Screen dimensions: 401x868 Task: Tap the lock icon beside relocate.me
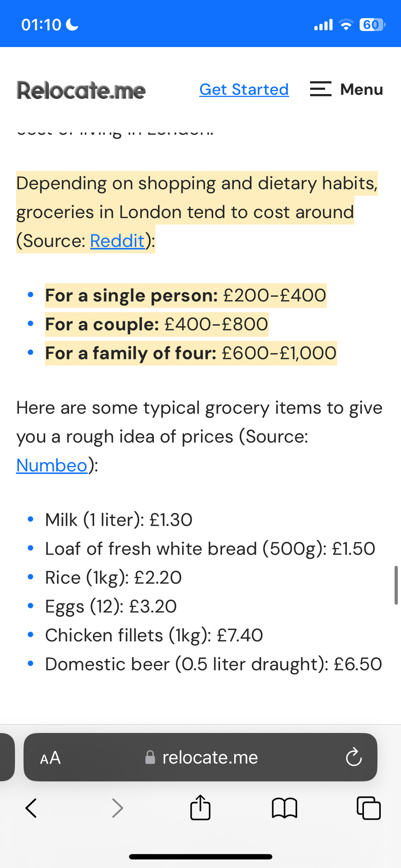[x=150, y=757]
